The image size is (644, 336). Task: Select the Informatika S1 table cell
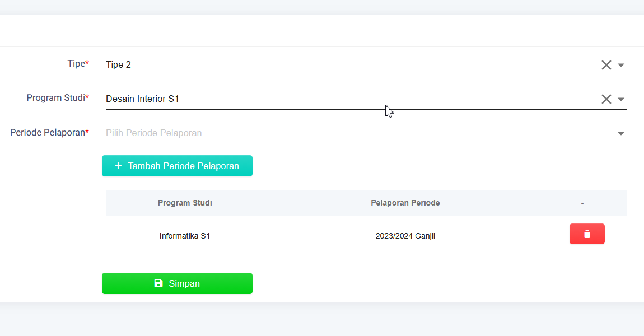click(185, 236)
